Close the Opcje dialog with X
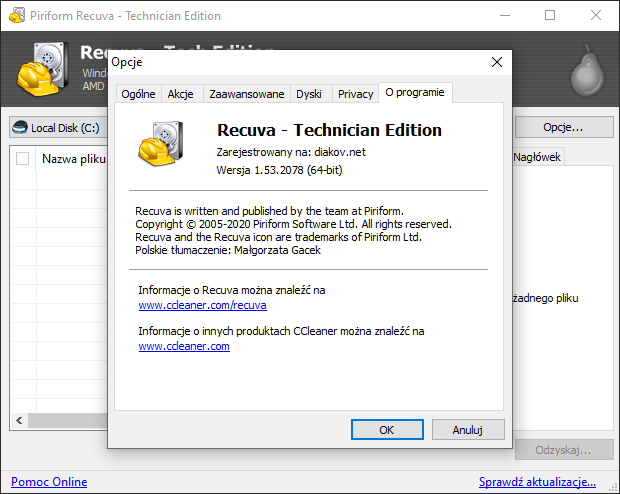This screenshot has width=620, height=494. (497, 62)
